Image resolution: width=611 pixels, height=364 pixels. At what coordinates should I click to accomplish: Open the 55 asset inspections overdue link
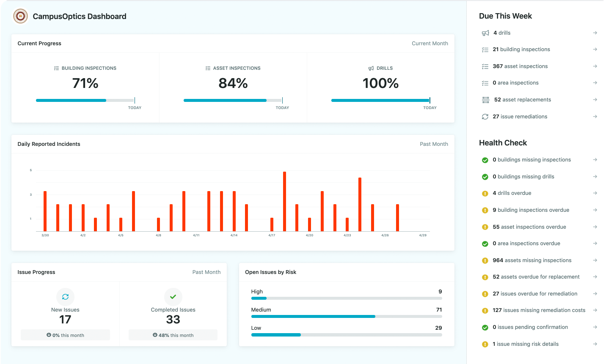coord(529,227)
